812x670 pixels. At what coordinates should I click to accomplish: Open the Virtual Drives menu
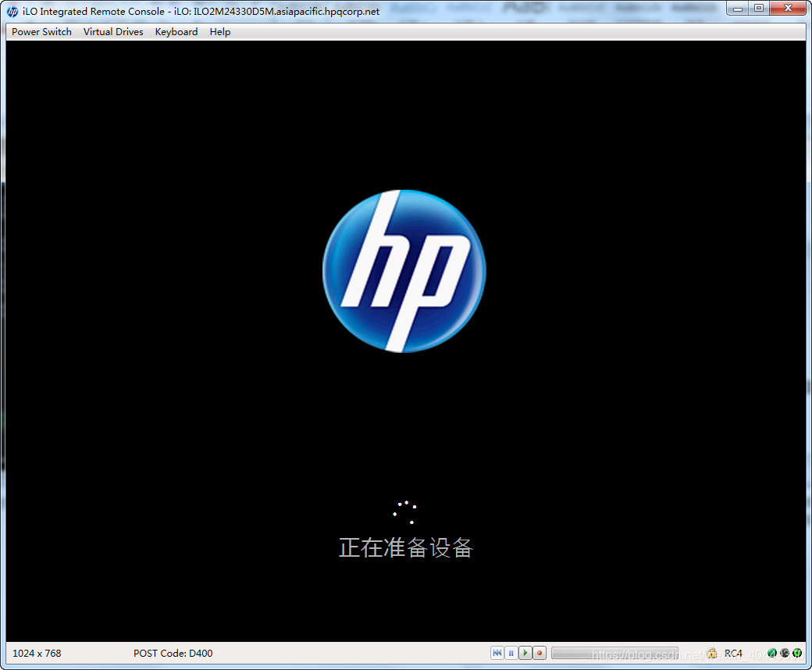pyautogui.click(x=113, y=31)
